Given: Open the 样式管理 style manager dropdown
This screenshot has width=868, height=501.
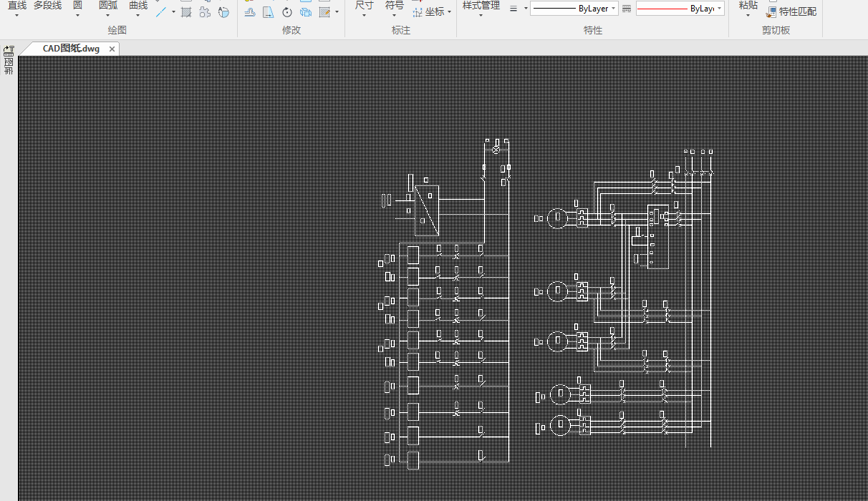Looking at the screenshot, I should [x=481, y=14].
